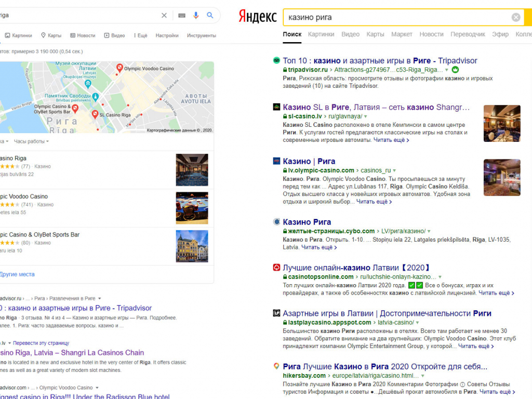Open dropdown arrow beside sl-casino.lv URL
The height and width of the screenshot is (399, 532).
point(365,116)
